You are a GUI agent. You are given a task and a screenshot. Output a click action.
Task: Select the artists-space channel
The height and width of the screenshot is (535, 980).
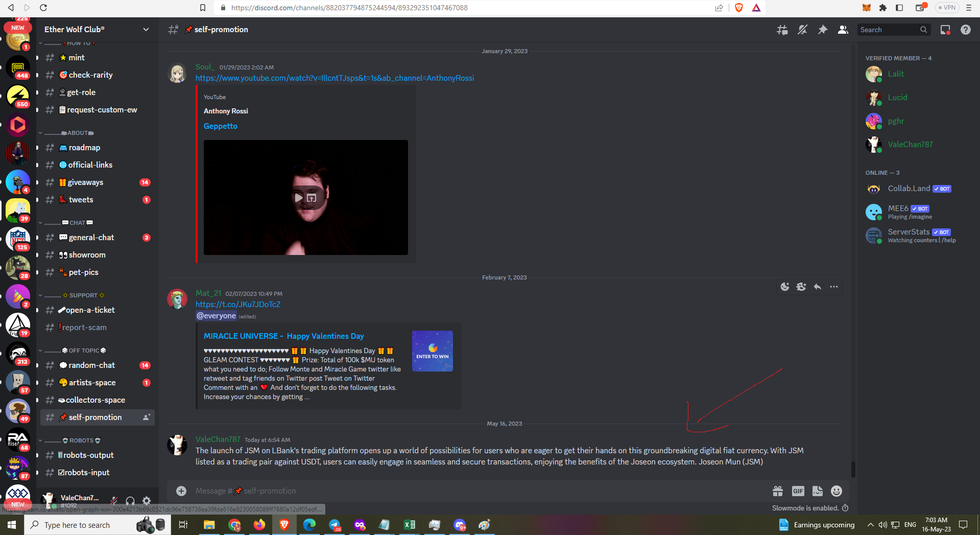(97, 383)
